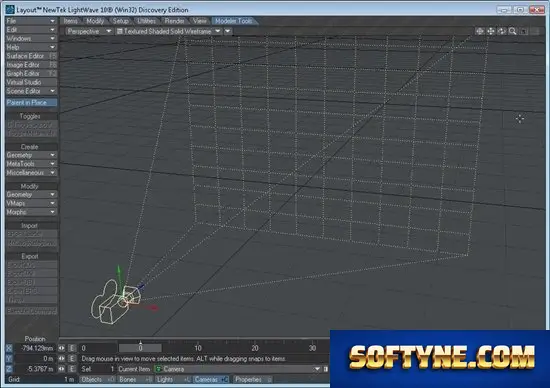Viewport: 550px width, 388px height.
Task: Click the Z position envelope E button
Action: click(72, 369)
